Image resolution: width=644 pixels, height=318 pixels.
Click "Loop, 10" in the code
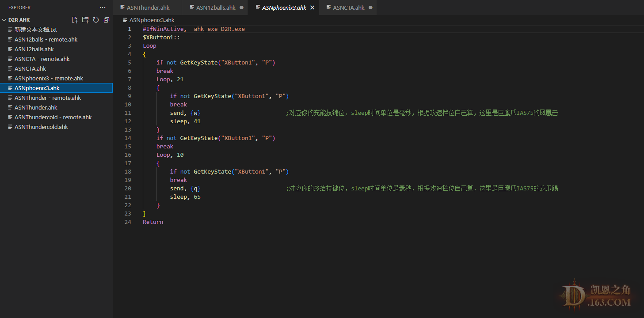pyautogui.click(x=170, y=155)
